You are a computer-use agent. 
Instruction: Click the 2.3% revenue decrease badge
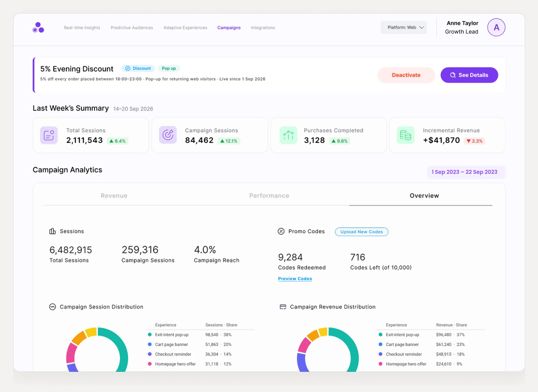pyautogui.click(x=474, y=141)
